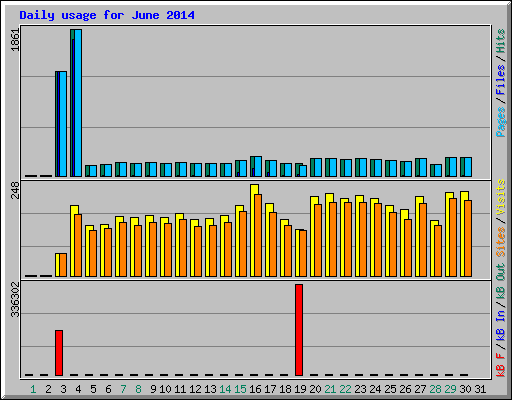
Task: Click the day 10 axis label
Action: (165, 389)
